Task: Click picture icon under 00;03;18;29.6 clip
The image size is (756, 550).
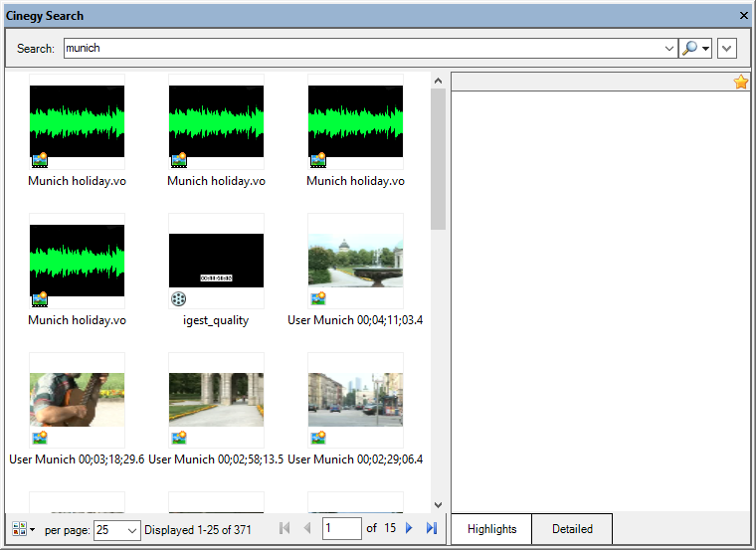Action: click(40, 438)
